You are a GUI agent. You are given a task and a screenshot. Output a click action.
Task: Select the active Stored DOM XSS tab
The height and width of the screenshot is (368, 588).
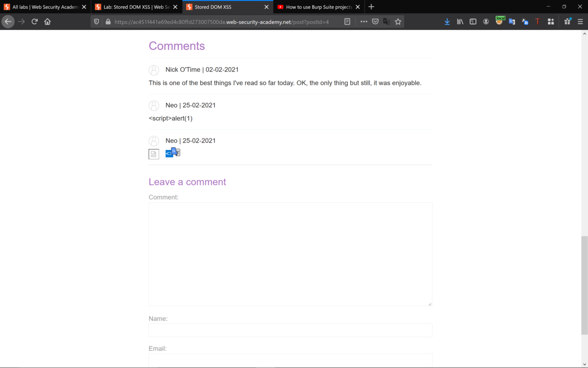click(228, 7)
